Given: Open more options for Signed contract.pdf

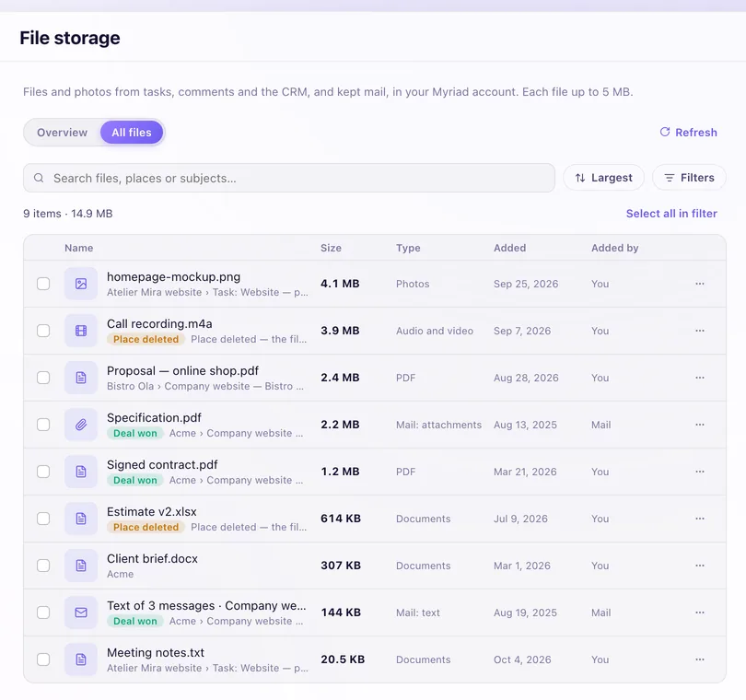Looking at the screenshot, I should 699,472.
